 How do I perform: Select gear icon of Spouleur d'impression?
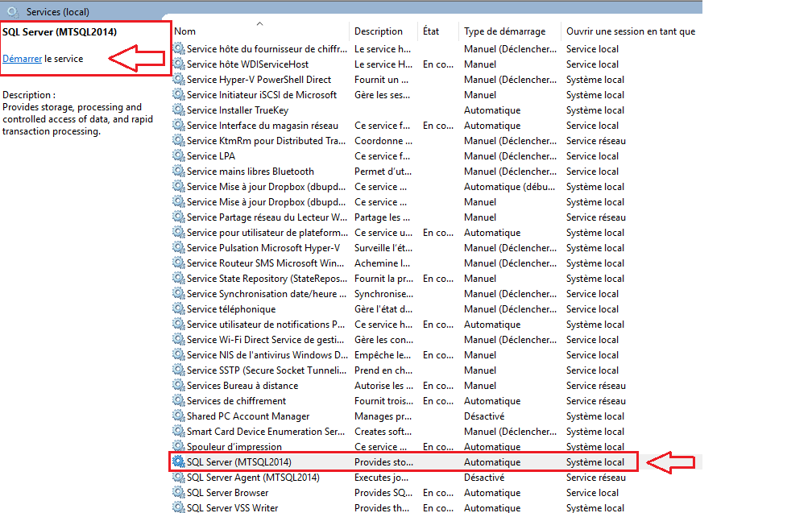tap(179, 446)
